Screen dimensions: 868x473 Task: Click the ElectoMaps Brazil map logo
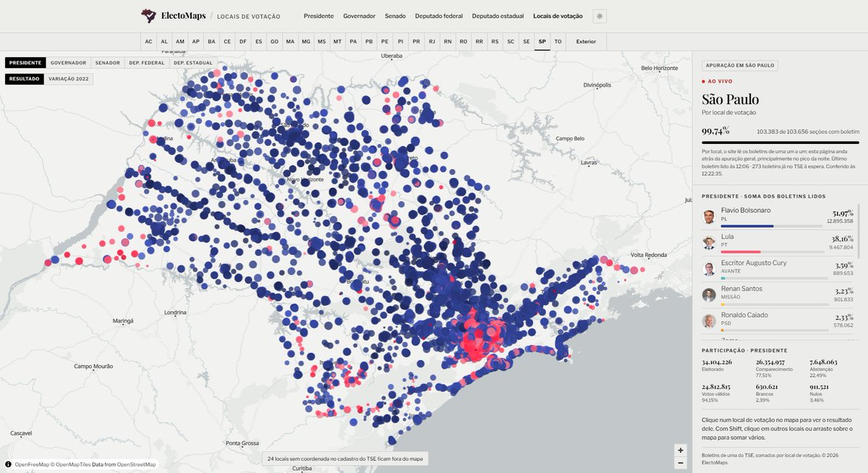(148, 16)
